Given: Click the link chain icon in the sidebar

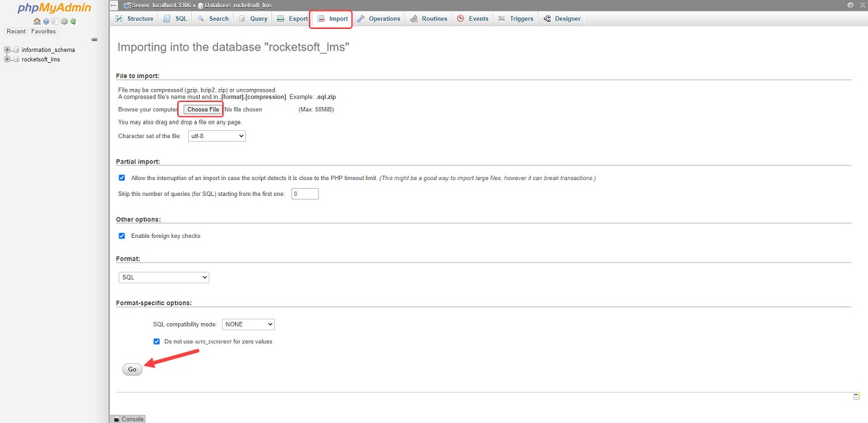Looking at the screenshot, I should click(x=95, y=40).
